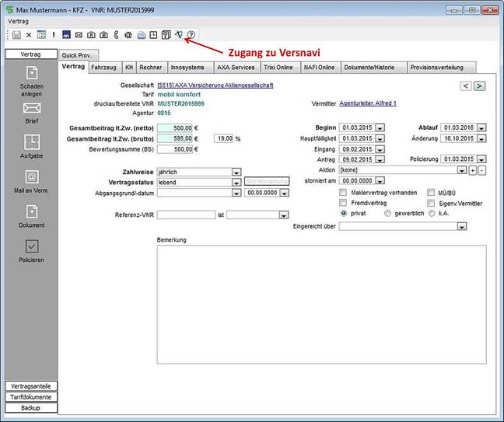Open the Brief envelope icon
504x422 pixels.
click(32, 108)
